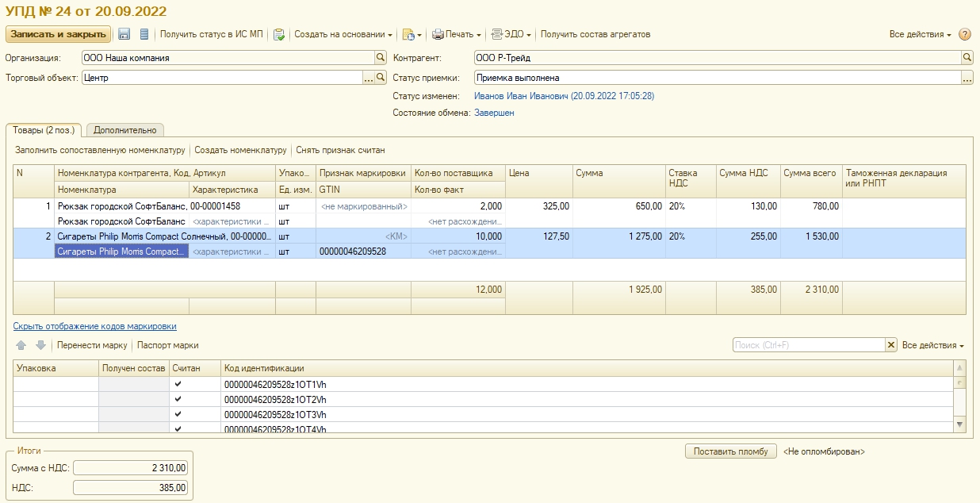The height and width of the screenshot is (503, 980).
Task: Click the clipboard check icon in toolbar
Action: click(x=279, y=34)
